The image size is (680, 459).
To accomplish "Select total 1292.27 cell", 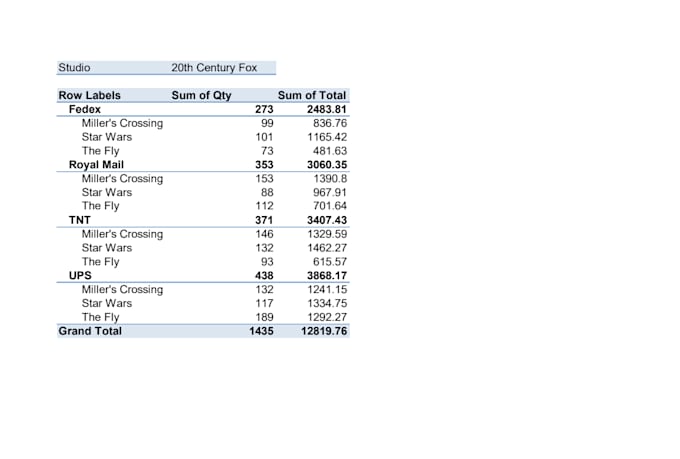I will tap(327, 318).
